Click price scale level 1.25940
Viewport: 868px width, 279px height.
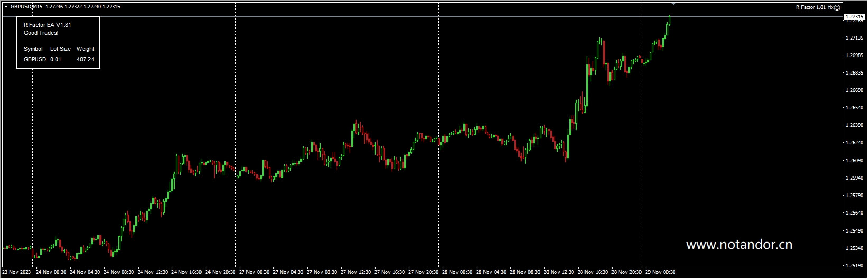point(855,178)
